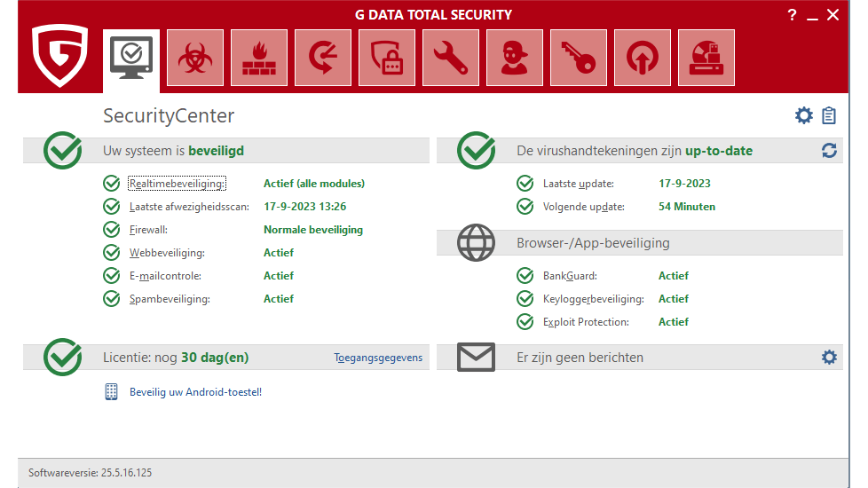The width and height of the screenshot is (868, 488).
Task: Click the large checkmark beside Licentie
Action: click(x=62, y=358)
